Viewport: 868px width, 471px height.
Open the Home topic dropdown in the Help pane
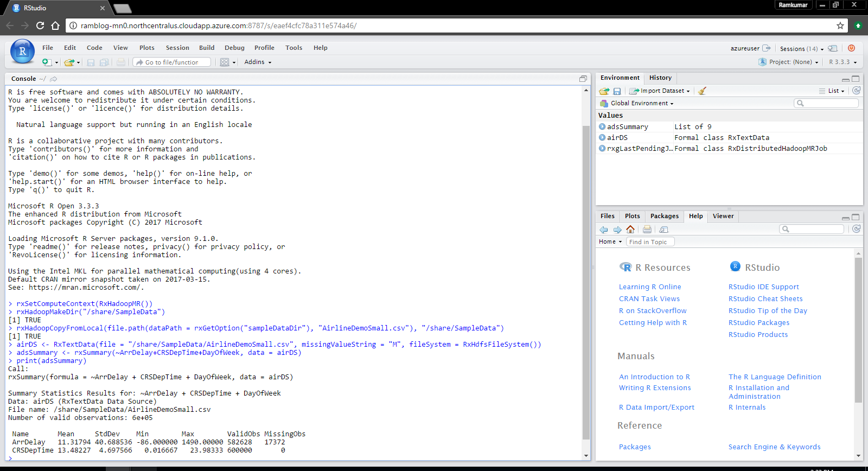point(610,242)
